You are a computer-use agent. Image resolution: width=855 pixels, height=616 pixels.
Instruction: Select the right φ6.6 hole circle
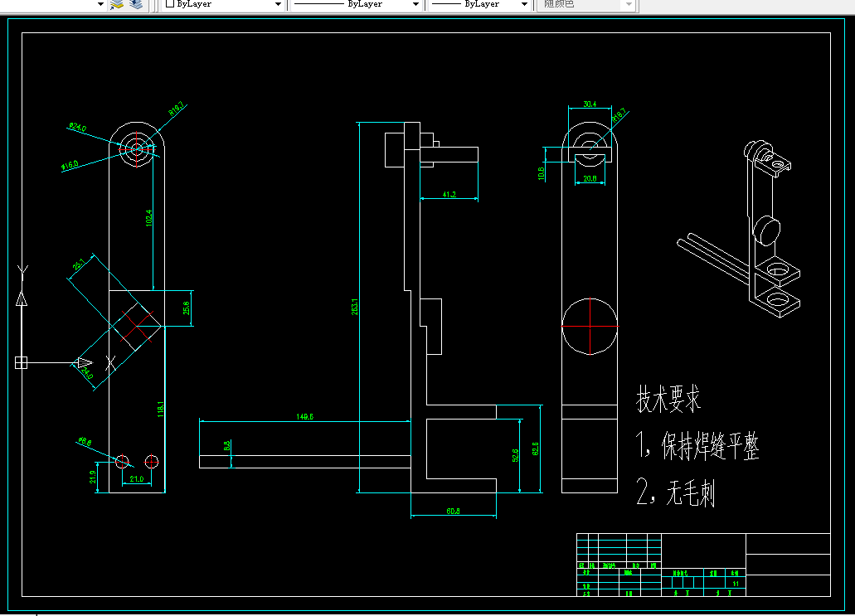(x=151, y=462)
